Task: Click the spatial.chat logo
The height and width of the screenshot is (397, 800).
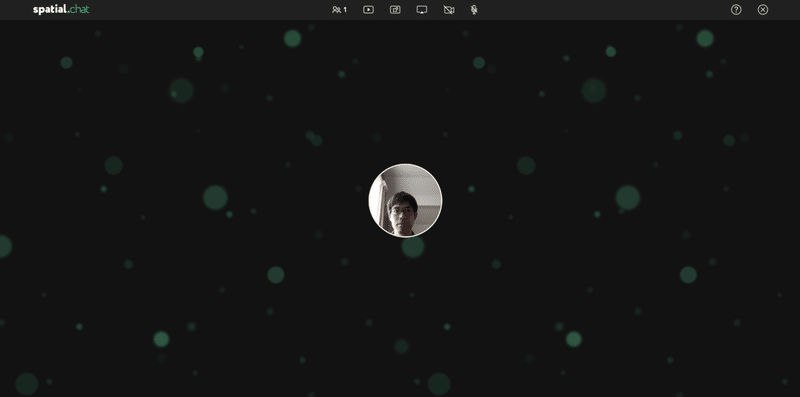Action: pyautogui.click(x=61, y=10)
